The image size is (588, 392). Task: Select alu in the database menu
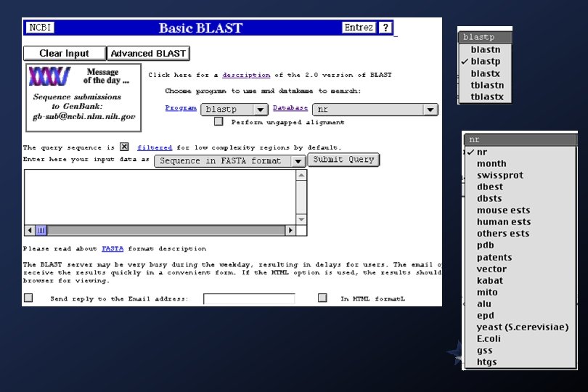pos(520,304)
